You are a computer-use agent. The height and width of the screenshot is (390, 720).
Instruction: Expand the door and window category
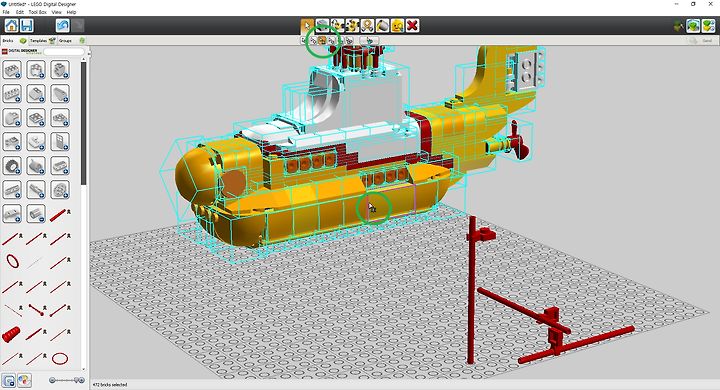(60, 141)
